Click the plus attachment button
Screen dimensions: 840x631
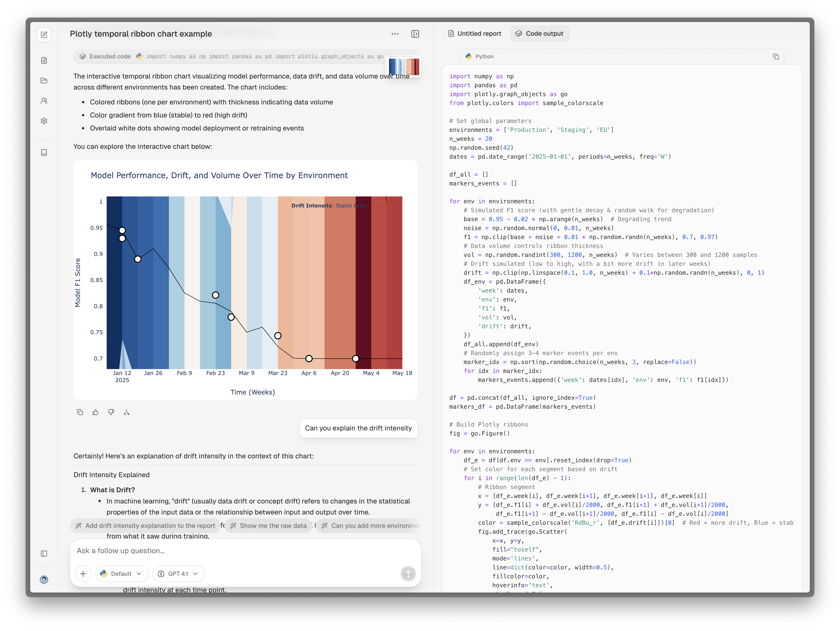tap(83, 573)
